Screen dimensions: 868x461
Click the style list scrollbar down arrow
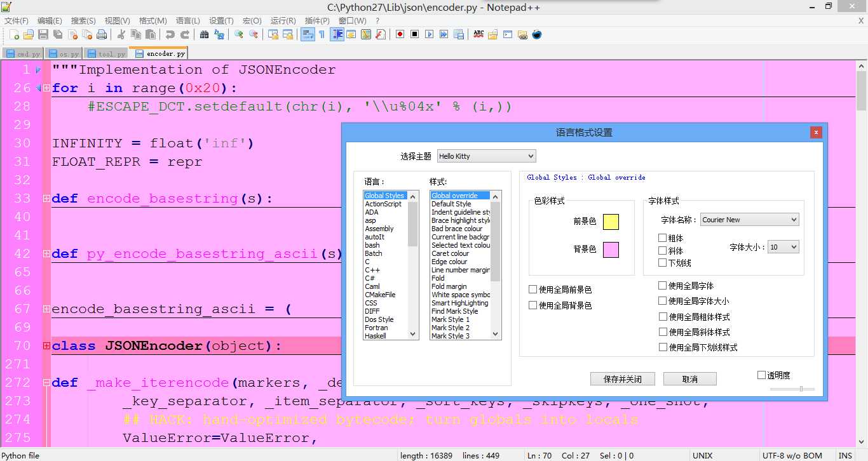pos(496,334)
